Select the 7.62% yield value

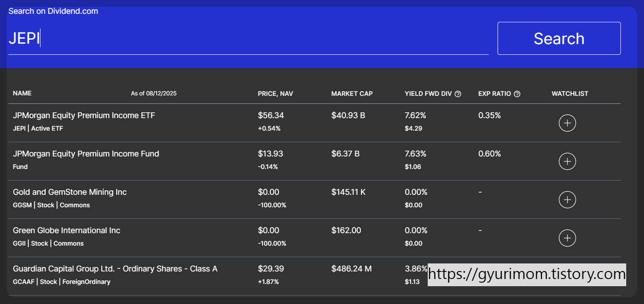415,115
